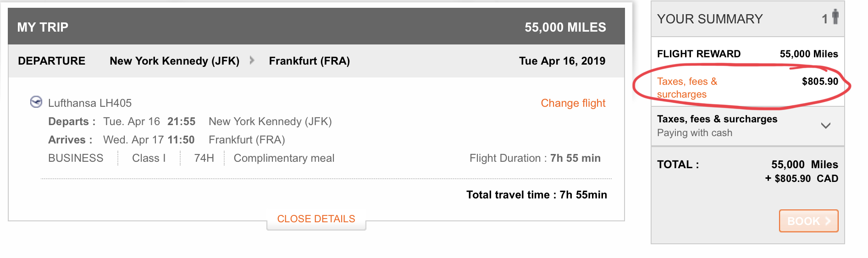Click the Lufthansa LH405 flight label
This screenshot has height=258, width=868.
90,103
